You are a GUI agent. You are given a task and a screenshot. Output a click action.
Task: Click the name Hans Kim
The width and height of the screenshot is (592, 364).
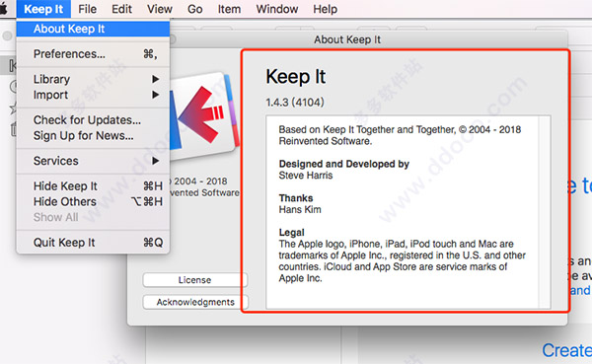click(x=300, y=209)
